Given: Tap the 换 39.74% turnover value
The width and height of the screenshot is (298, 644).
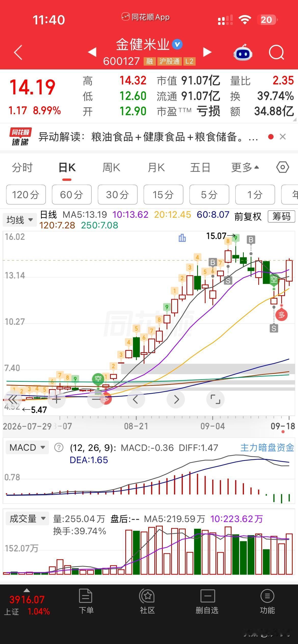Looking at the screenshot, I should [262, 96].
